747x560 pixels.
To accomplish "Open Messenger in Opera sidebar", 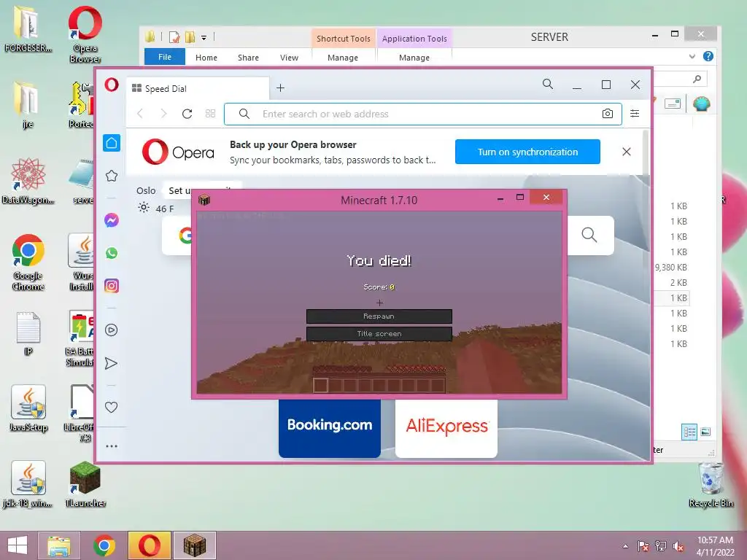I will coord(112,220).
